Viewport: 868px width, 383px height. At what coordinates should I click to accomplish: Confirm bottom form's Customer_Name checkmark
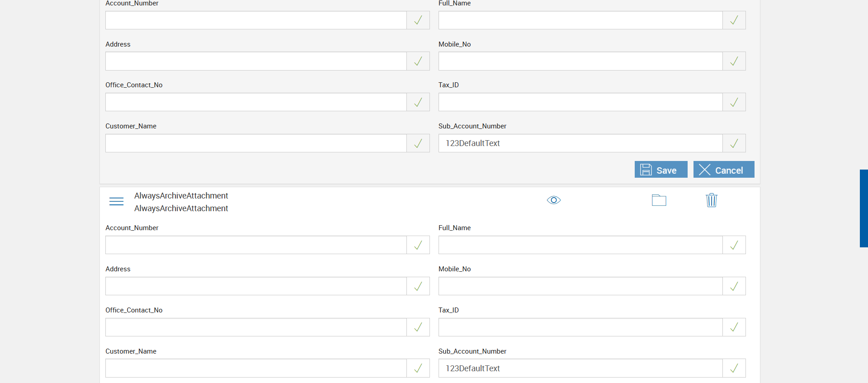418,368
